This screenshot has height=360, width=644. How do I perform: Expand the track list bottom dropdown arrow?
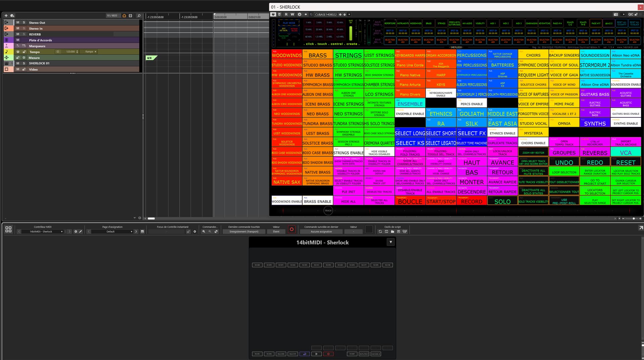[135, 218]
